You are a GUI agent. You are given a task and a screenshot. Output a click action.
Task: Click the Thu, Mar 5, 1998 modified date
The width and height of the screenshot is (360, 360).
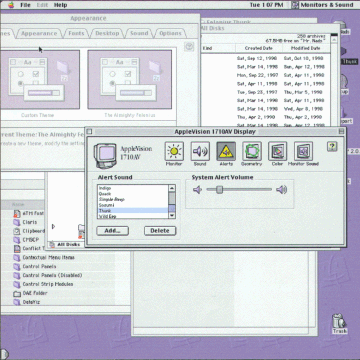click(303, 92)
